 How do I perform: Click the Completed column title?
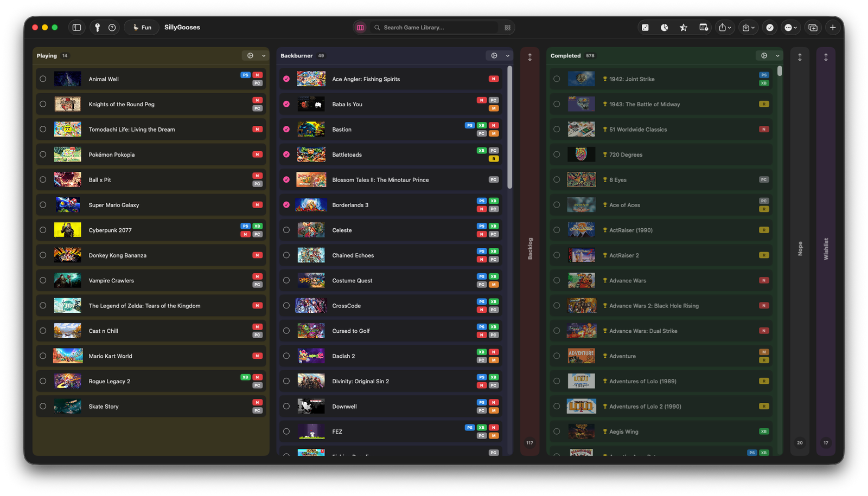coord(565,56)
